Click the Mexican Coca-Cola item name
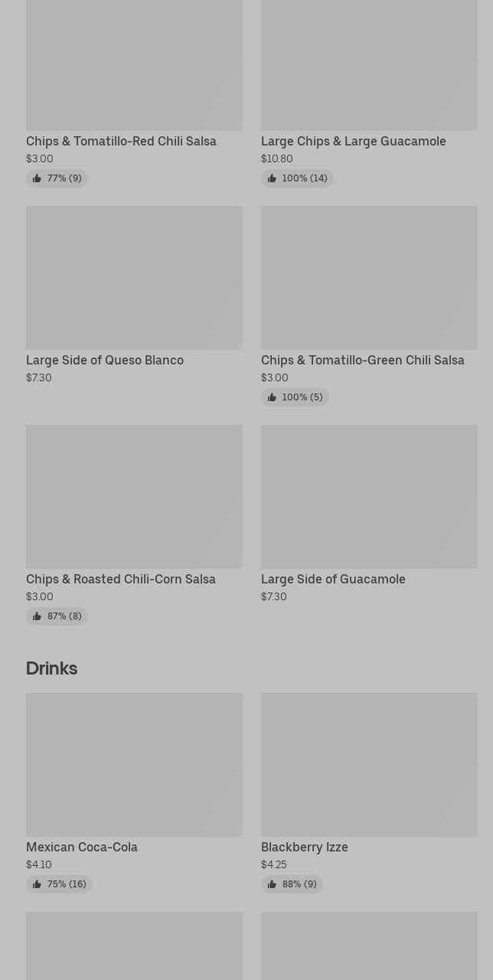 click(82, 847)
